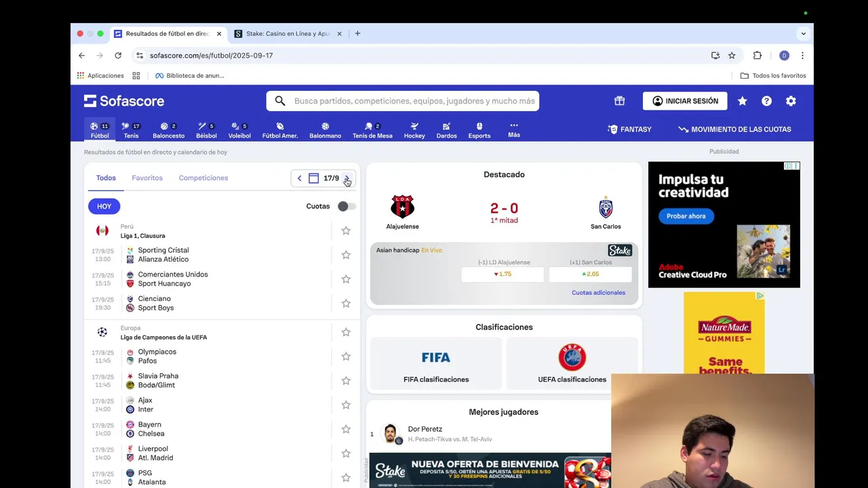This screenshot has height=488, width=868.
Task: Open the Hockey sport section
Action: pyautogui.click(x=414, y=130)
